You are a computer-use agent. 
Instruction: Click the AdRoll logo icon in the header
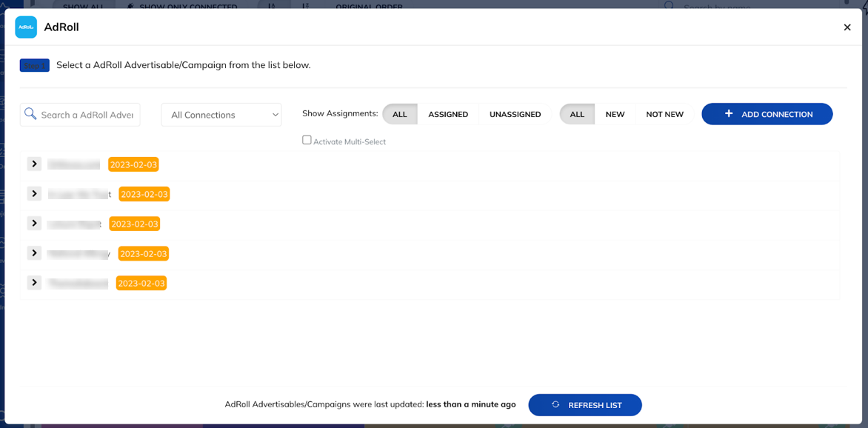pyautogui.click(x=26, y=27)
